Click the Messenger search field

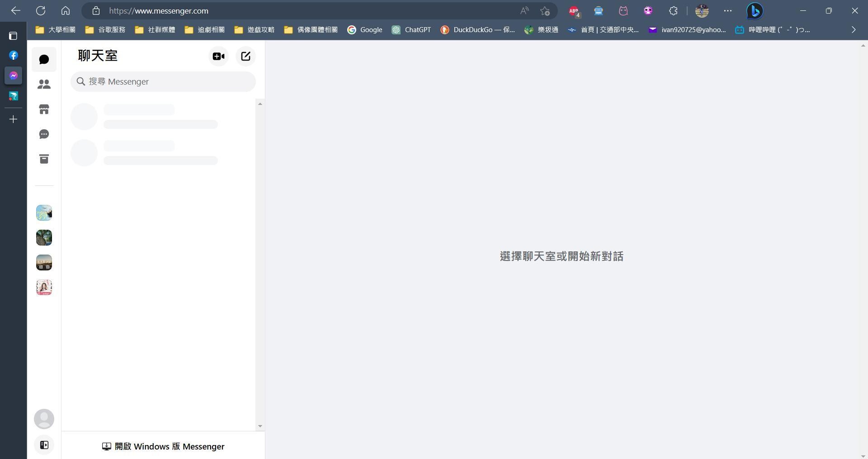(x=163, y=81)
